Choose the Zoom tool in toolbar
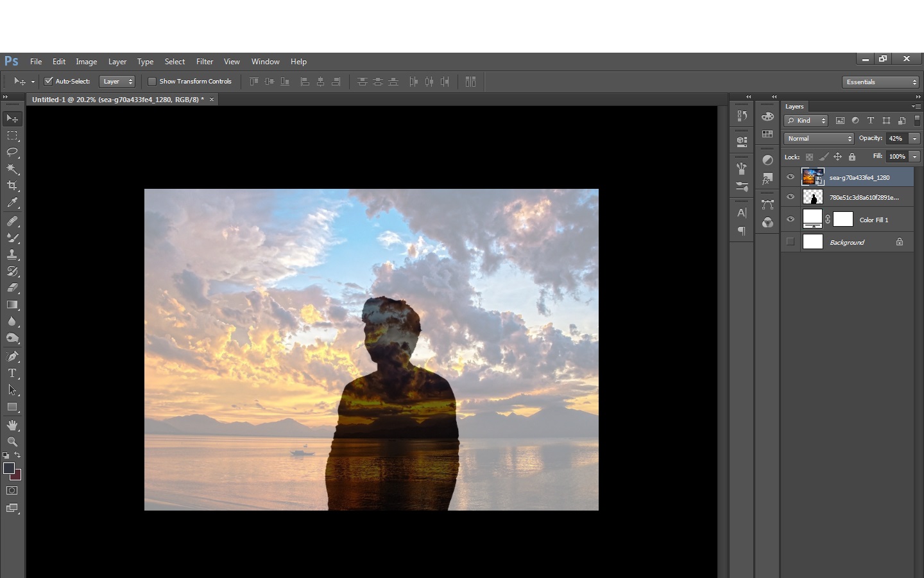The width and height of the screenshot is (924, 578). point(12,442)
